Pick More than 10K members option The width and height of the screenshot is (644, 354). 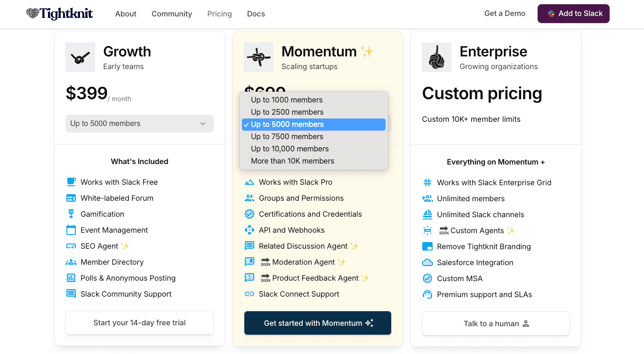point(292,161)
